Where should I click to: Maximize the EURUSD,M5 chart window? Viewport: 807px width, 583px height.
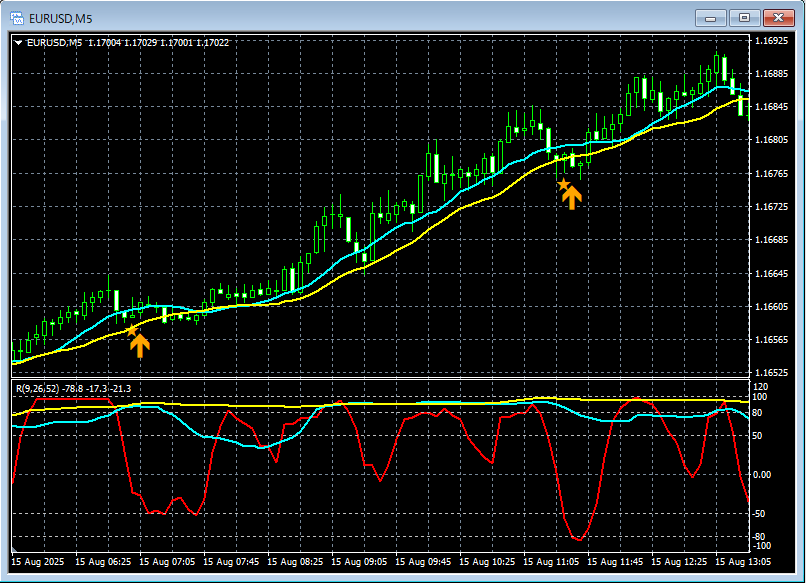pyautogui.click(x=744, y=18)
